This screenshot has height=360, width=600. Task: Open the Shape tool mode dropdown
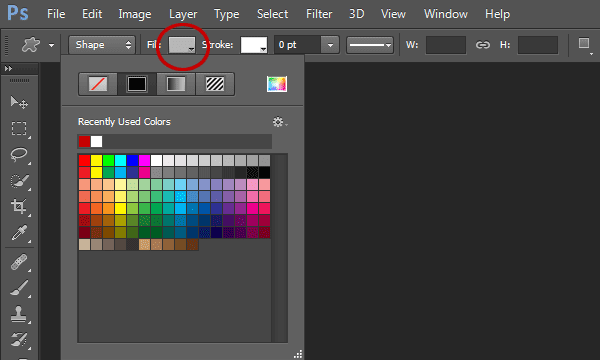pos(102,45)
